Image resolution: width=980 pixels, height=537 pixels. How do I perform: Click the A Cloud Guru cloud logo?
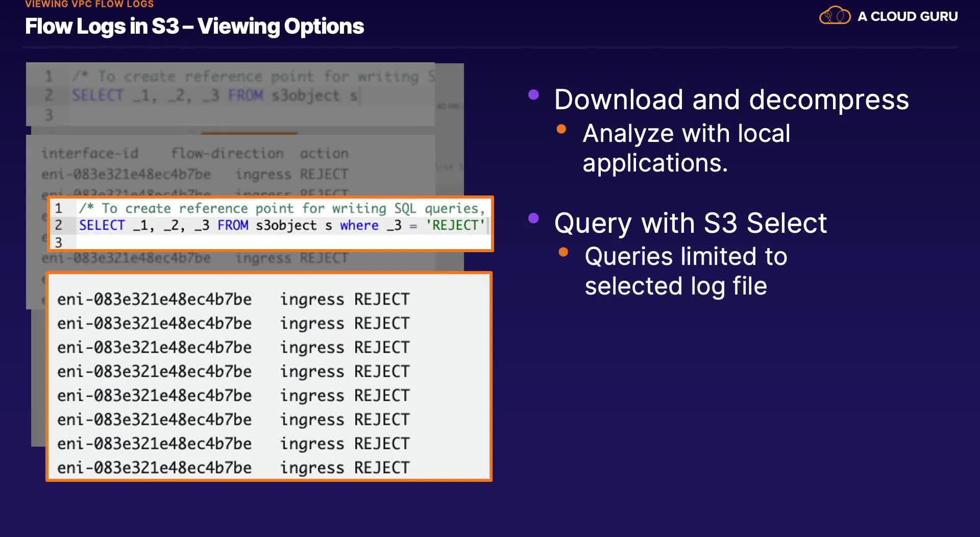835,16
